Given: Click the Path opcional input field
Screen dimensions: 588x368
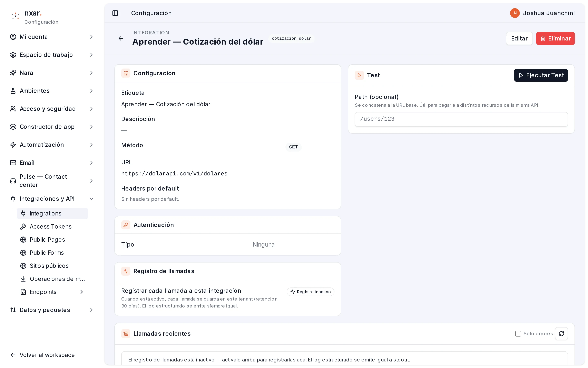Looking at the screenshot, I should 461,119.
